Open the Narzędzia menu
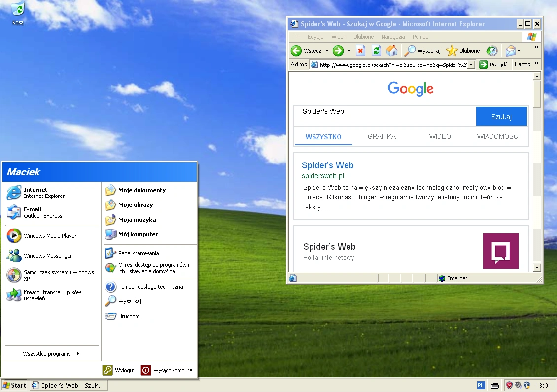The width and height of the screenshot is (557, 392). pos(393,37)
